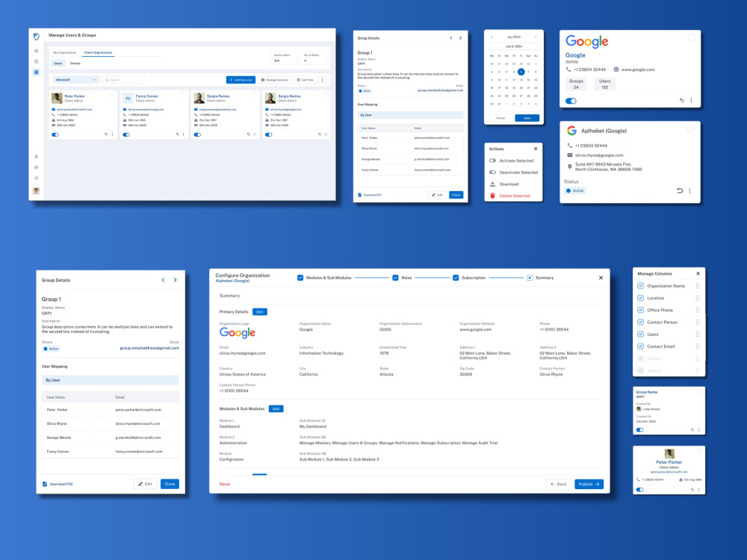This screenshot has height=560, width=747.
Task: Click the Search field in Manage Users
Action: pyautogui.click(x=123, y=80)
